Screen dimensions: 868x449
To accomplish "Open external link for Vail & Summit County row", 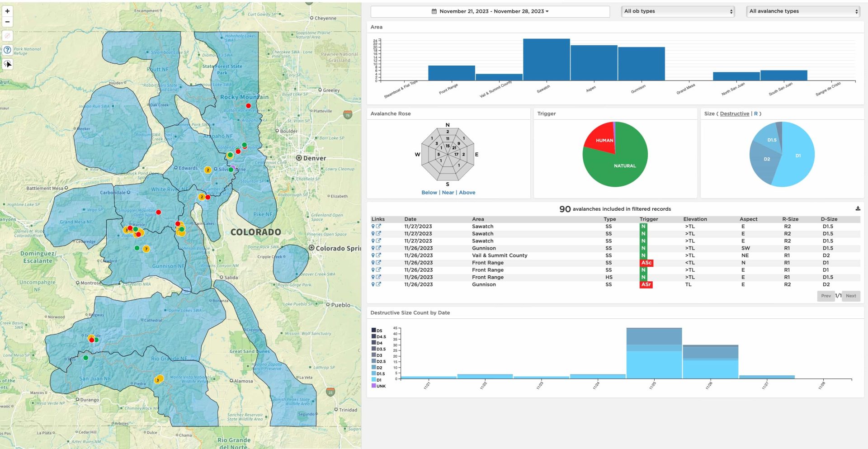I will coord(378,255).
